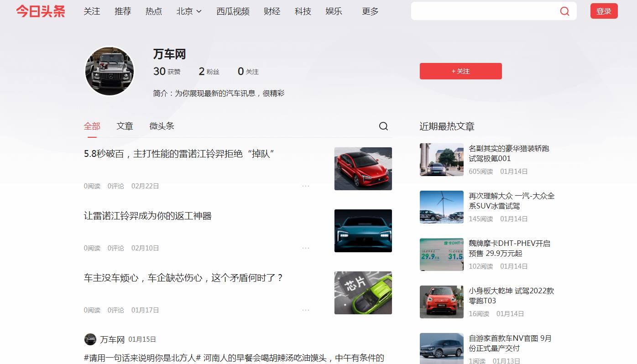Image resolution: width=637 pixels, height=364 pixels.
Task: Click the 今日头条 logo
Action: click(41, 11)
